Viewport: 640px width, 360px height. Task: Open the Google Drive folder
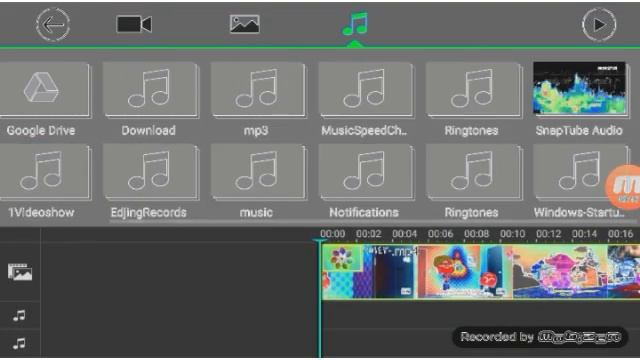[x=45, y=89]
